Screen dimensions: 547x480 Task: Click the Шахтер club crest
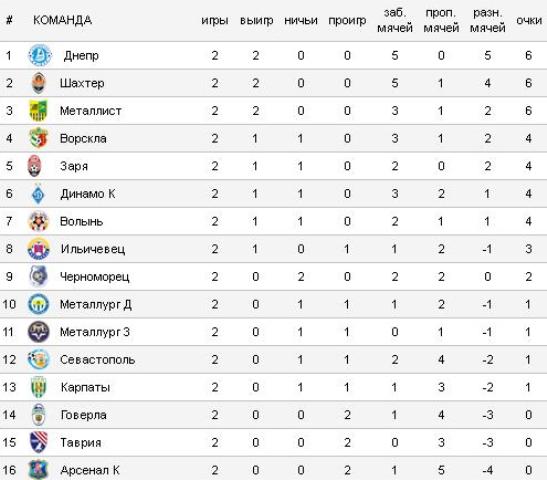click(38, 83)
